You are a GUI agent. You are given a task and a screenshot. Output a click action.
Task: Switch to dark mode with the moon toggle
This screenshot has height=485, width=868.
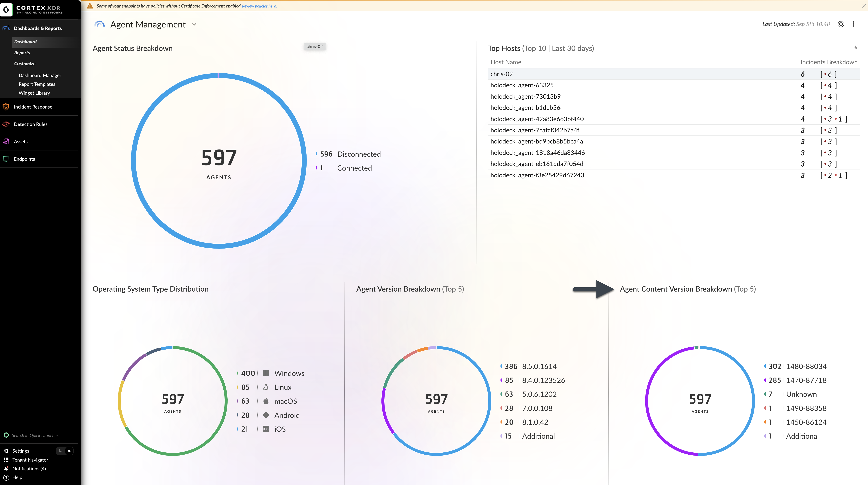[61, 451]
